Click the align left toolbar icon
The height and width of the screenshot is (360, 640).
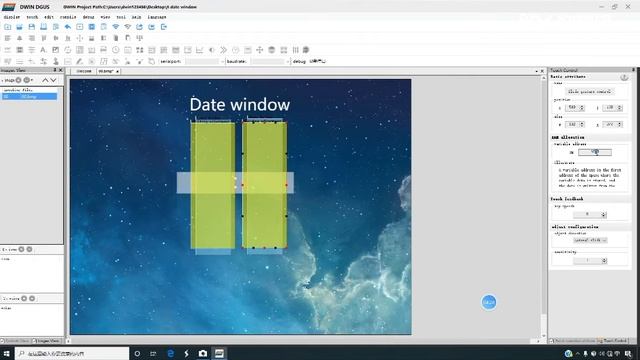click(8, 38)
